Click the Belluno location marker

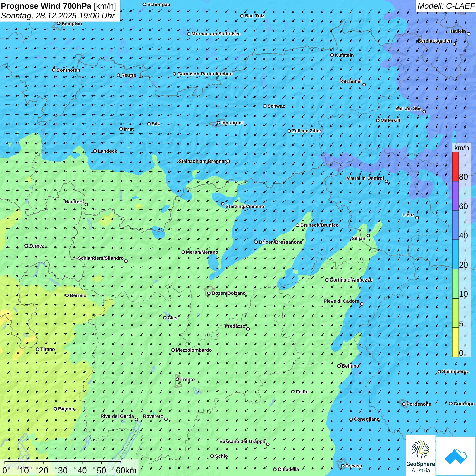pyautogui.click(x=339, y=366)
